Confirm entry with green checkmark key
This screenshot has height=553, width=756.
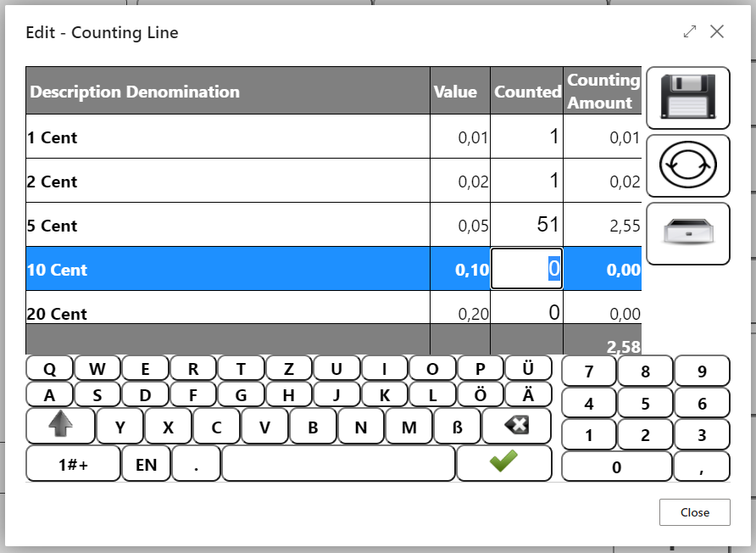(x=503, y=462)
